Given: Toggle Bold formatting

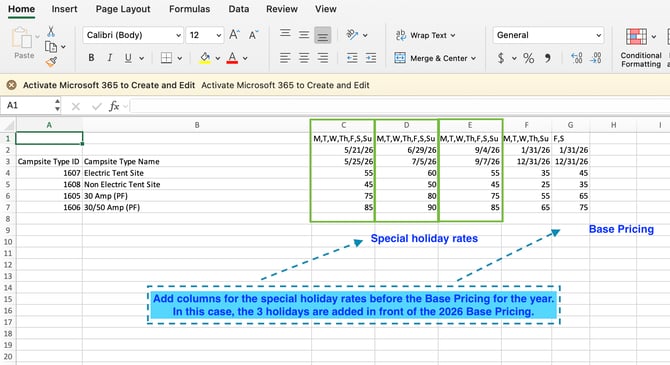Looking at the screenshot, I should (91, 58).
